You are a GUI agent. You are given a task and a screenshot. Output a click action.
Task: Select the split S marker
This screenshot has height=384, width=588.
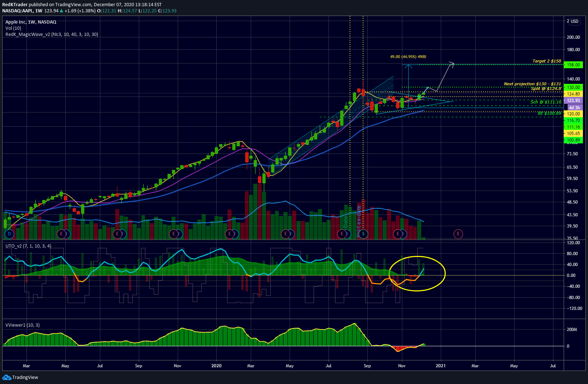coord(363,234)
